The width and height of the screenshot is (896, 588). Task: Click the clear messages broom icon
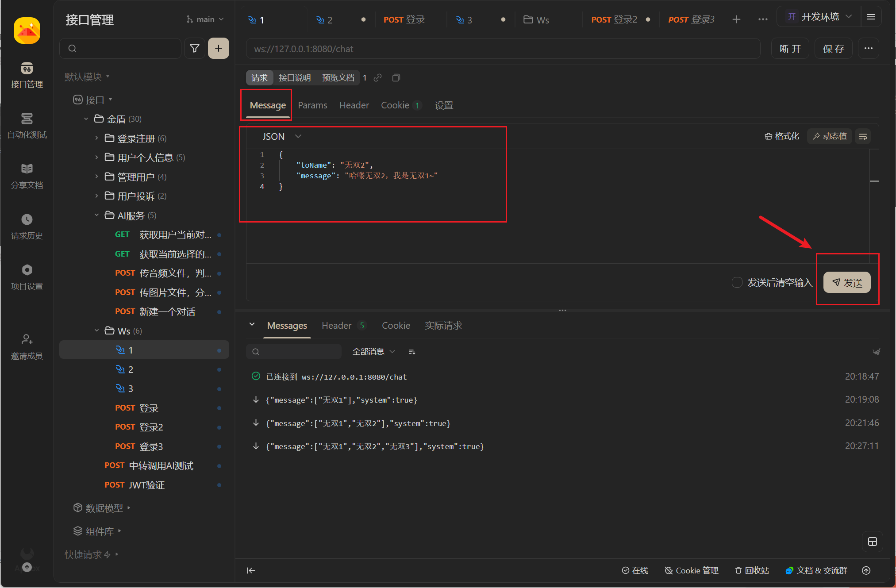tap(876, 352)
